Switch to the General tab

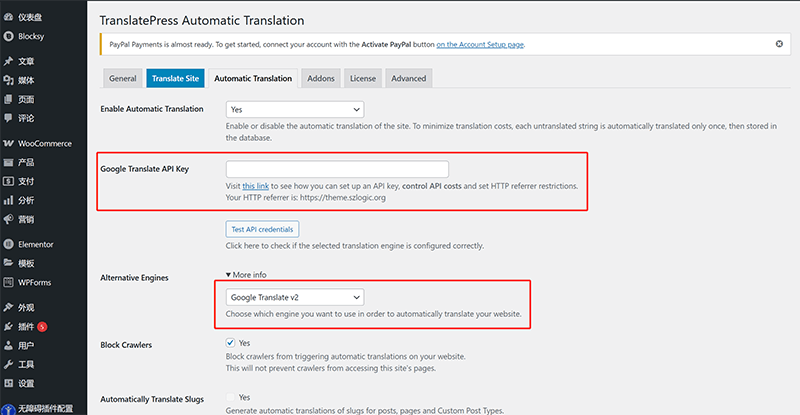click(x=122, y=78)
